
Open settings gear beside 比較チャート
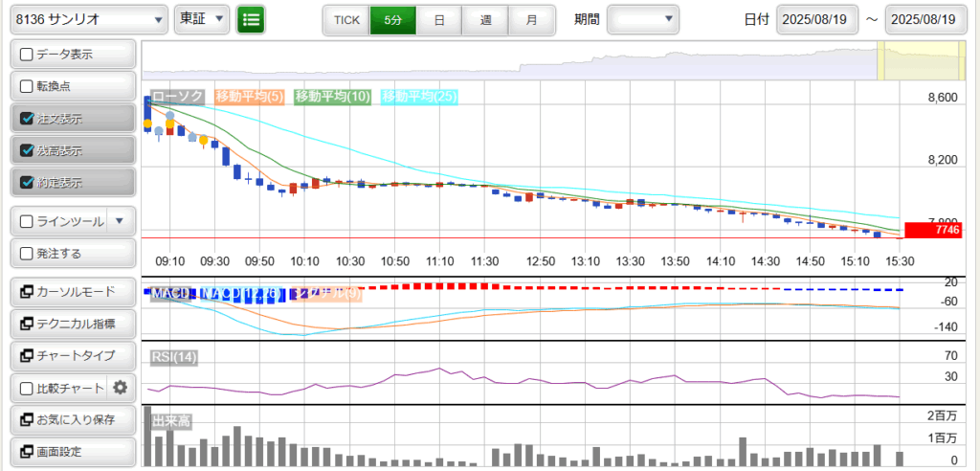tap(120, 389)
